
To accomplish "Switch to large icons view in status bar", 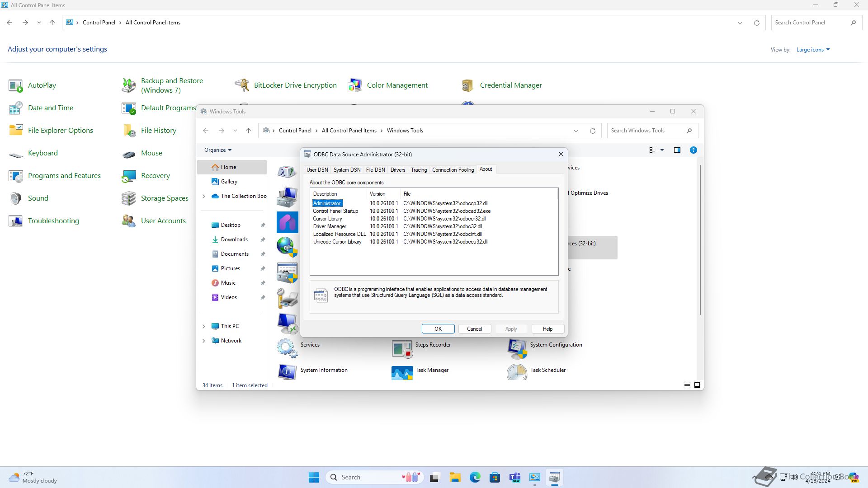I will click(x=697, y=385).
